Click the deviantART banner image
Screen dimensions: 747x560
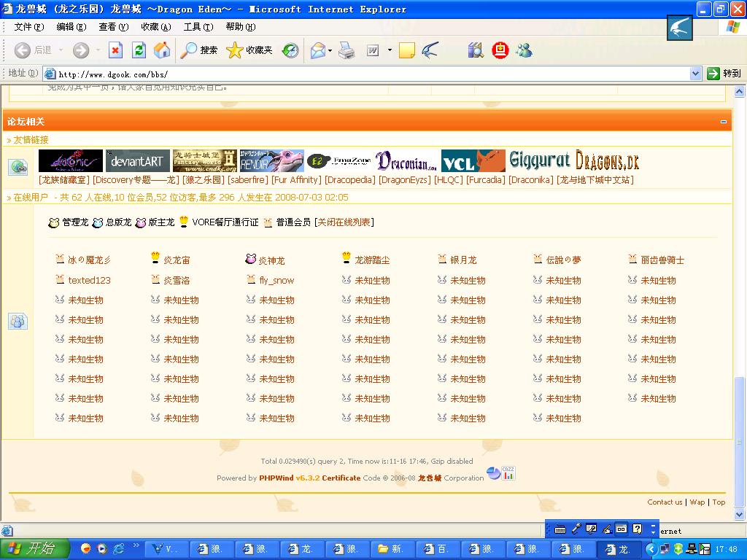(138, 161)
